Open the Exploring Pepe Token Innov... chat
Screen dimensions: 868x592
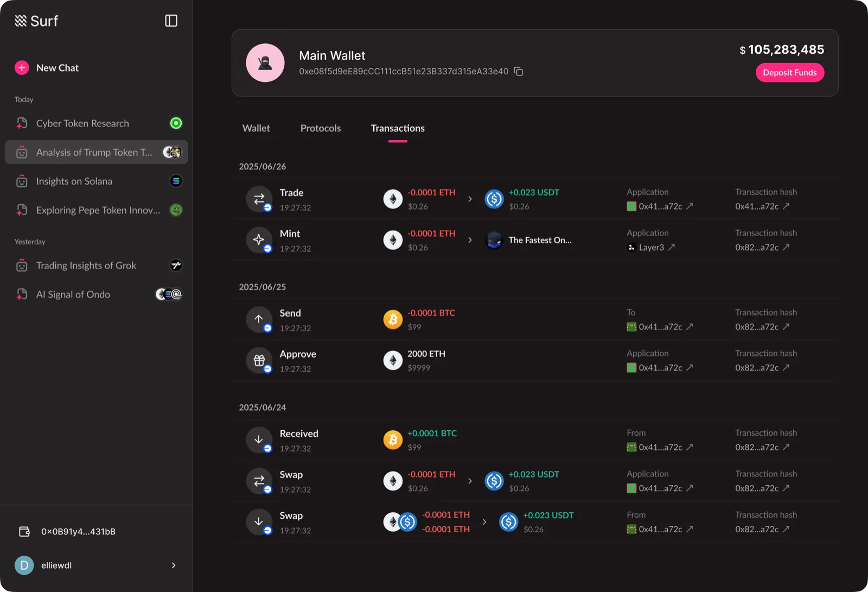pos(97,210)
